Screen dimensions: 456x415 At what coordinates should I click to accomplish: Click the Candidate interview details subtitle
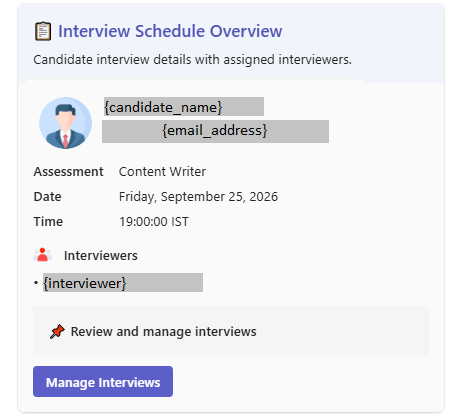pyautogui.click(x=193, y=60)
